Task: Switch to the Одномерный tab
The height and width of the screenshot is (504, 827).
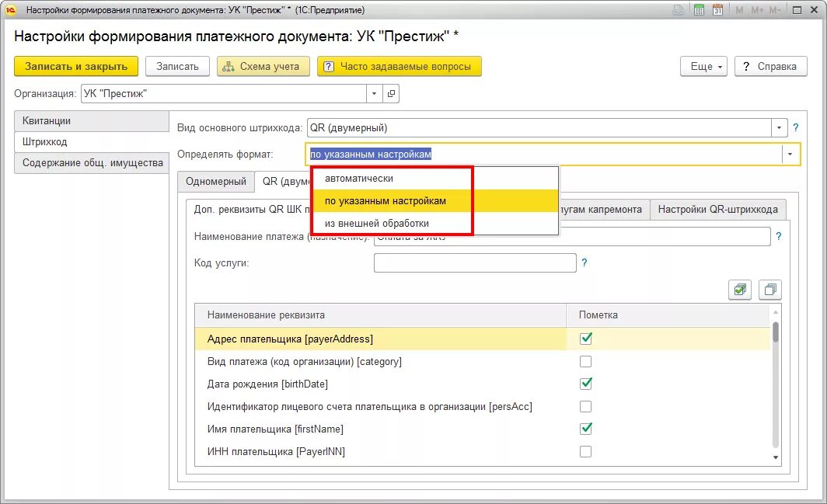Action: tap(216, 182)
